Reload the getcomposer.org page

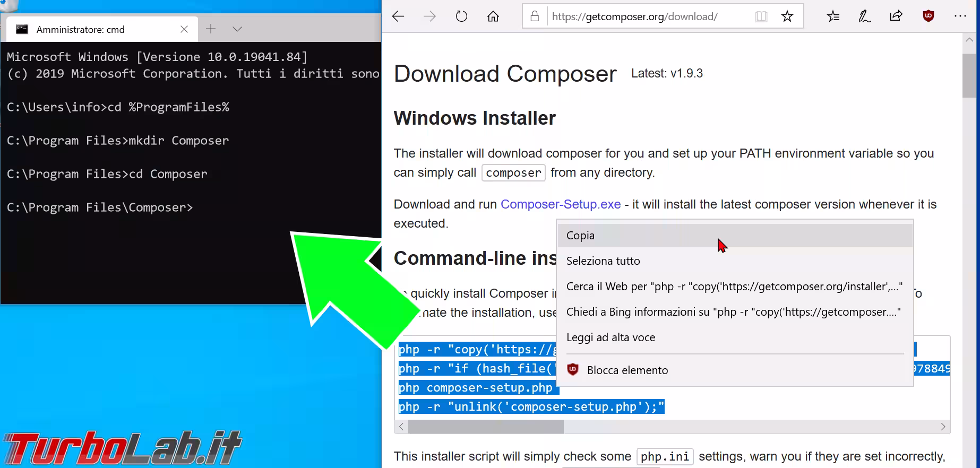tap(461, 16)
